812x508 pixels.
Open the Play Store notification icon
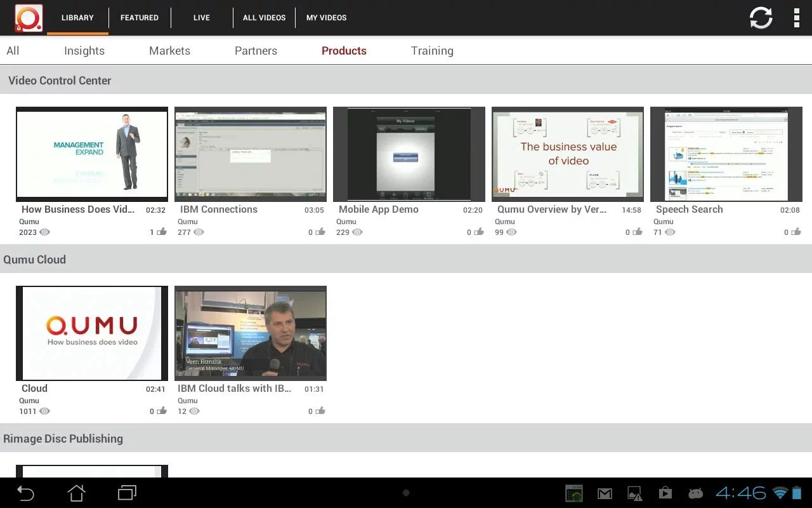[665, 493]
